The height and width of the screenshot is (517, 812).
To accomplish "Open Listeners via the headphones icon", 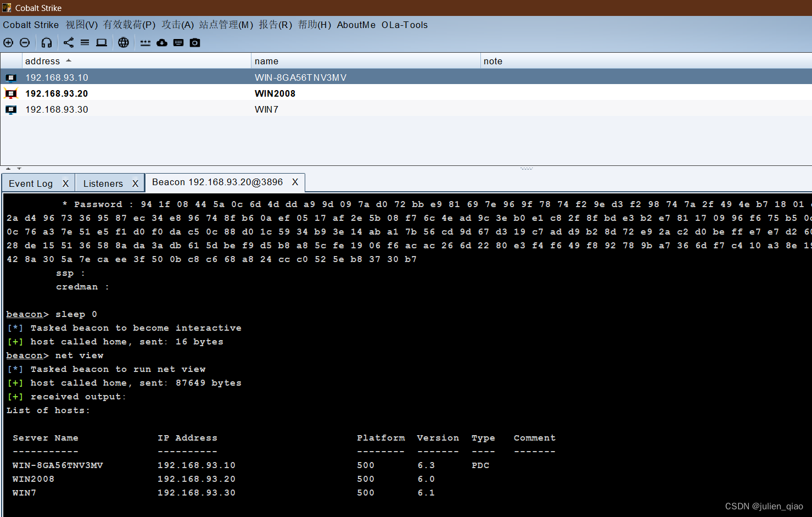I will [47, 42].
